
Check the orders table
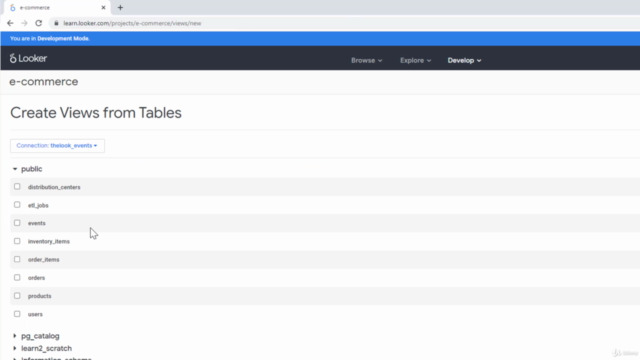point(17,277)
